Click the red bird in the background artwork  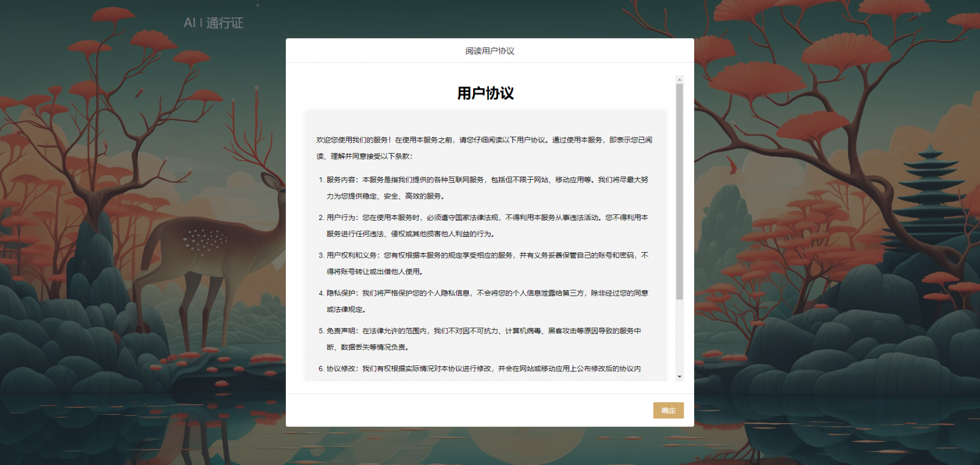(x=733, y=166)
